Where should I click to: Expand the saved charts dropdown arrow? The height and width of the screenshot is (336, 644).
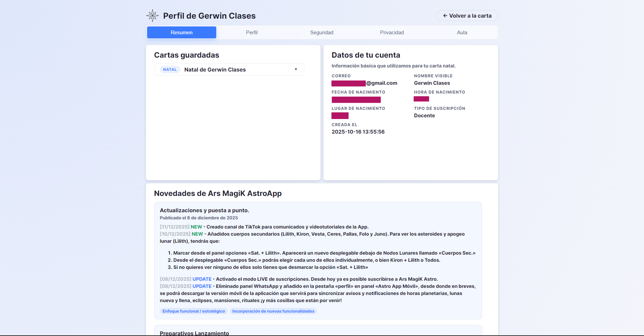tap(296, 70)
